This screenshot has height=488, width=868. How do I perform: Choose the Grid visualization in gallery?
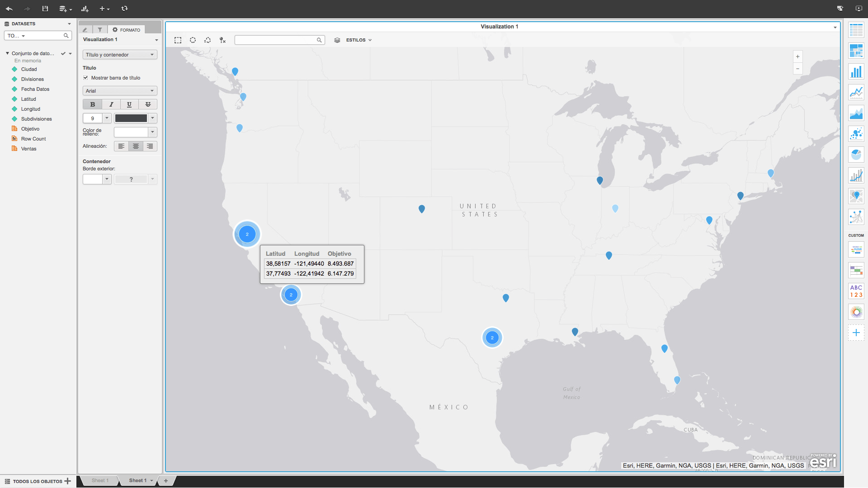click(856, 30)
